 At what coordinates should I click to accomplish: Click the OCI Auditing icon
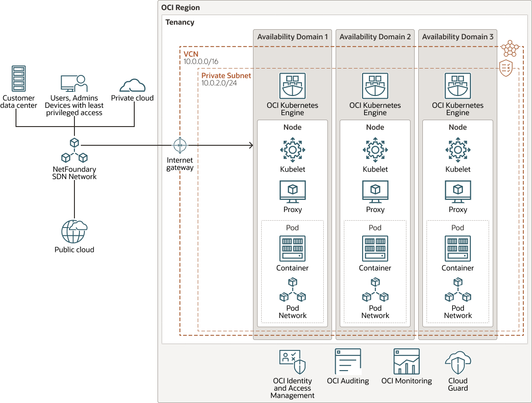[348, 361]
